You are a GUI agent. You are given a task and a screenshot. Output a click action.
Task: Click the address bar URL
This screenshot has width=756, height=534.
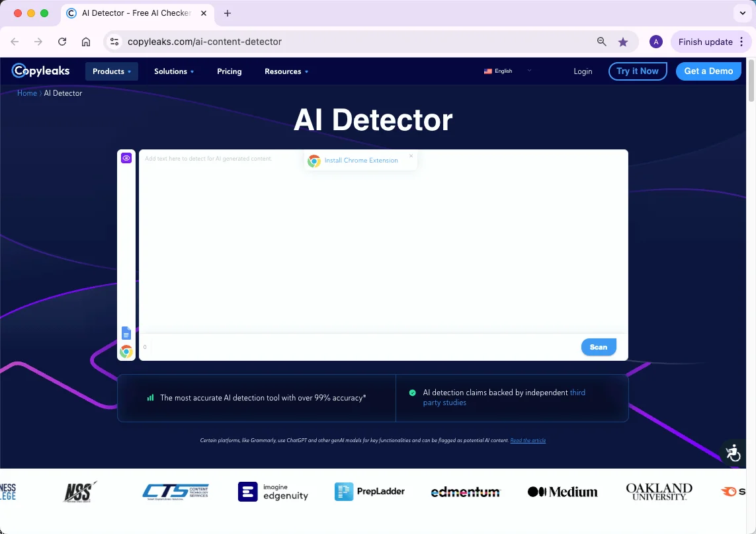coord(204,42)
